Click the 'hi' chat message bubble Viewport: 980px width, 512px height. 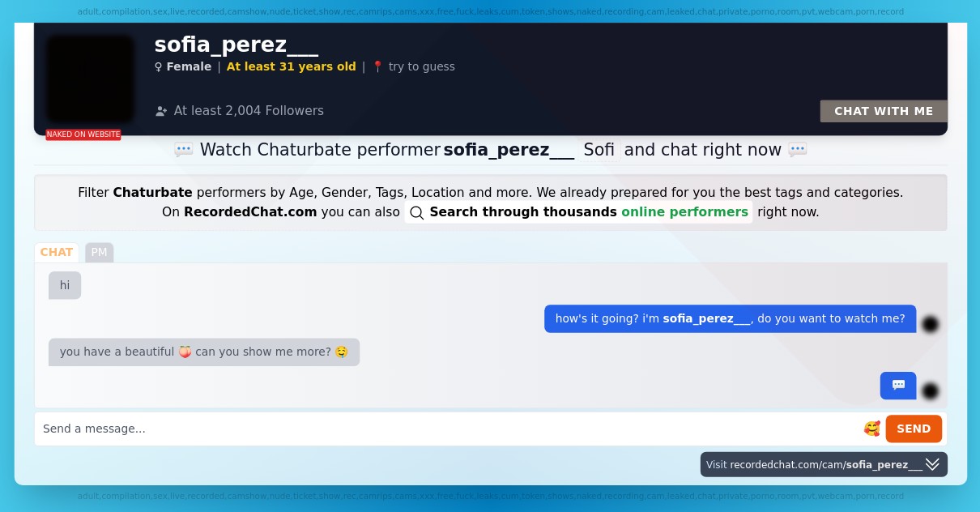(x=65, y=285)
